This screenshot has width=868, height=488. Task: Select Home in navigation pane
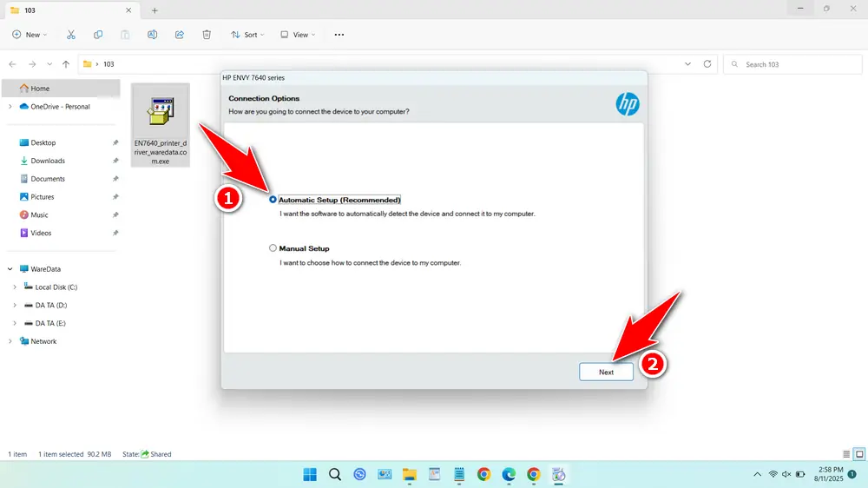(x=61, y=88)
